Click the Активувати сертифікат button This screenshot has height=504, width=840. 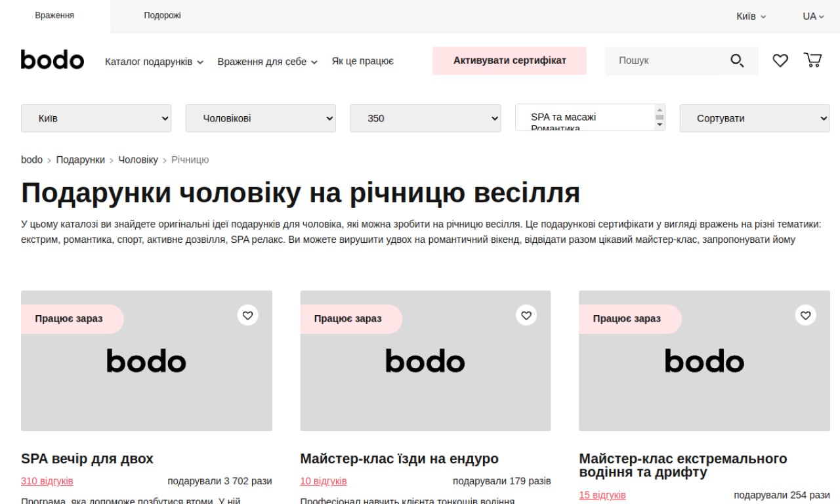[509, 60]
